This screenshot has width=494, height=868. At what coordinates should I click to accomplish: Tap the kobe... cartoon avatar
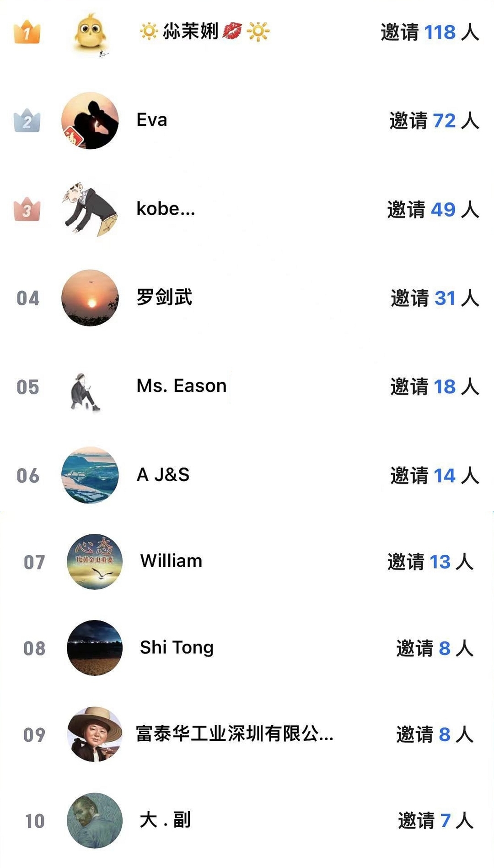tap(90, 209)
